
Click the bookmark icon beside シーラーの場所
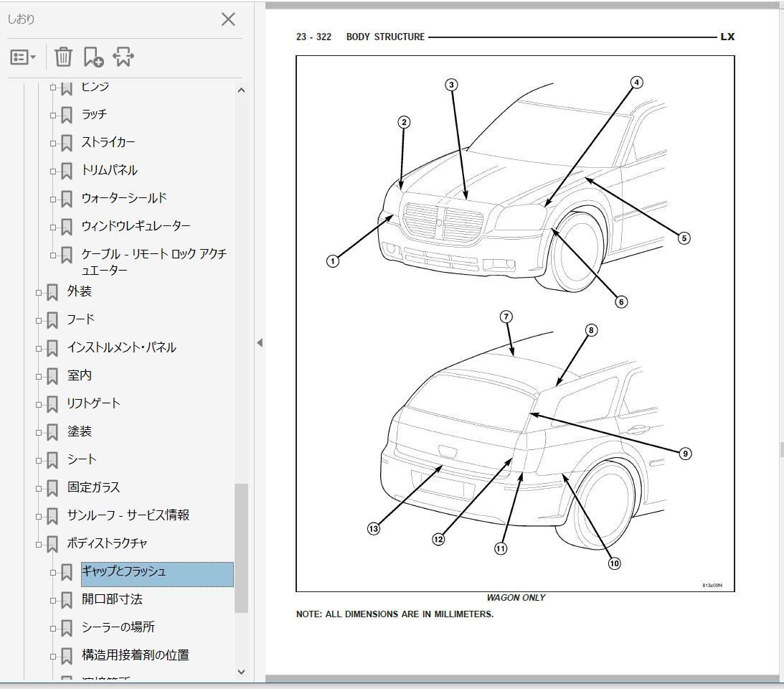67,629
